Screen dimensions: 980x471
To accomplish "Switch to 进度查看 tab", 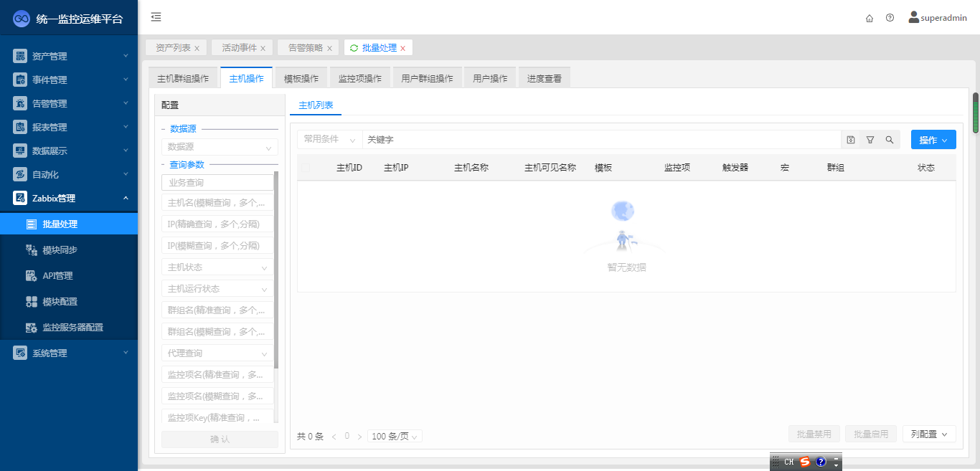I will pos(545,78).
